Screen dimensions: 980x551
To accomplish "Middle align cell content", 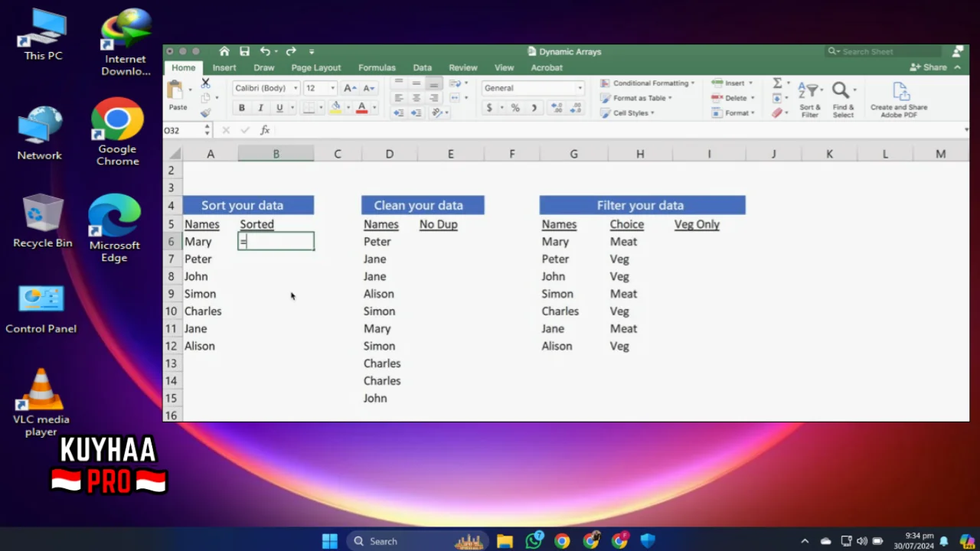I will tap(416, 83).
